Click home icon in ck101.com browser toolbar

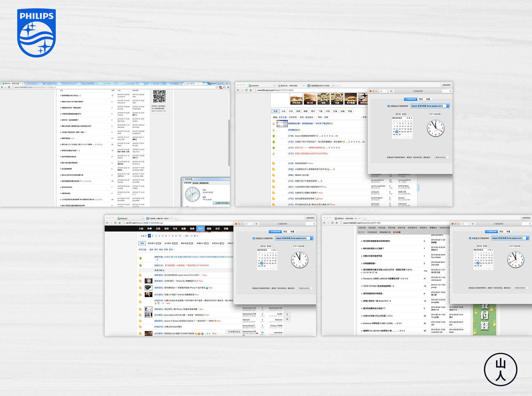point(120,223)
